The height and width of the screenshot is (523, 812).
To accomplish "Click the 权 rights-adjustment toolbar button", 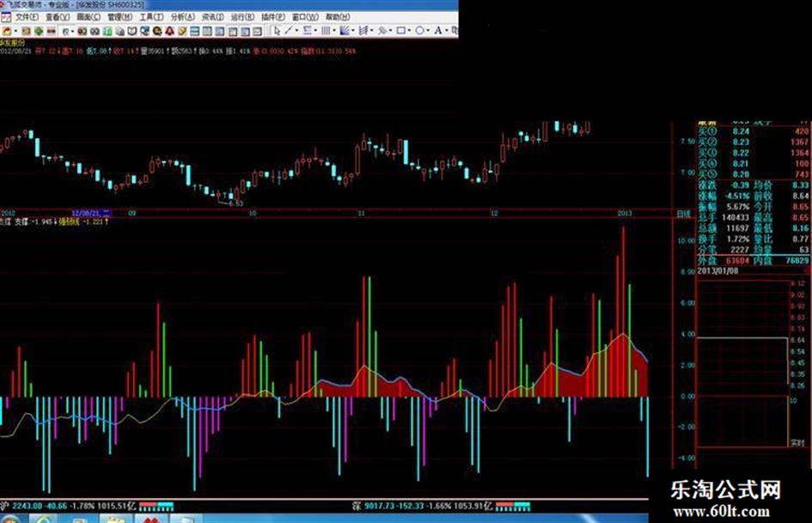I will coord(65,32).
